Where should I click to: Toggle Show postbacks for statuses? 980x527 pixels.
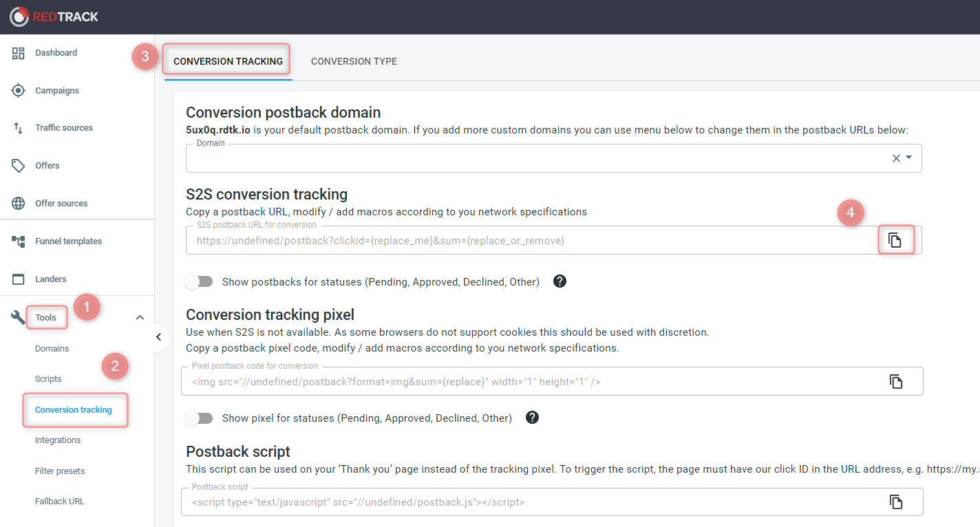[200, 281]
